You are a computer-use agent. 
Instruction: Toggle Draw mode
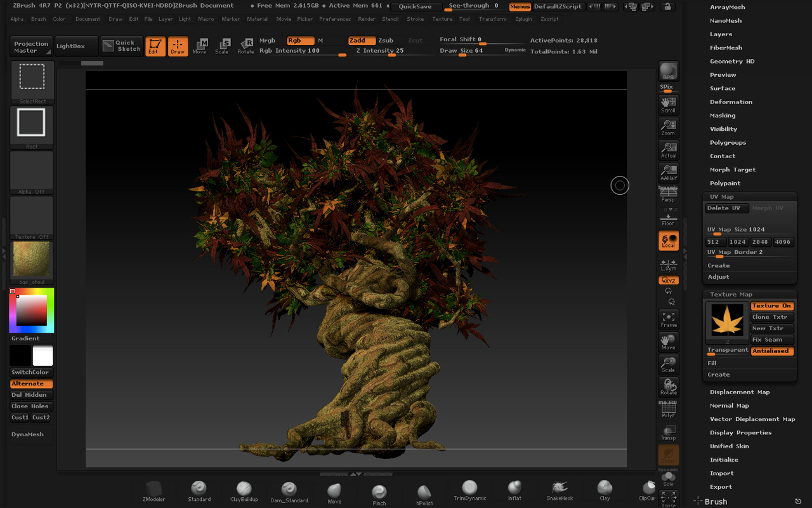tap(178, 46)
